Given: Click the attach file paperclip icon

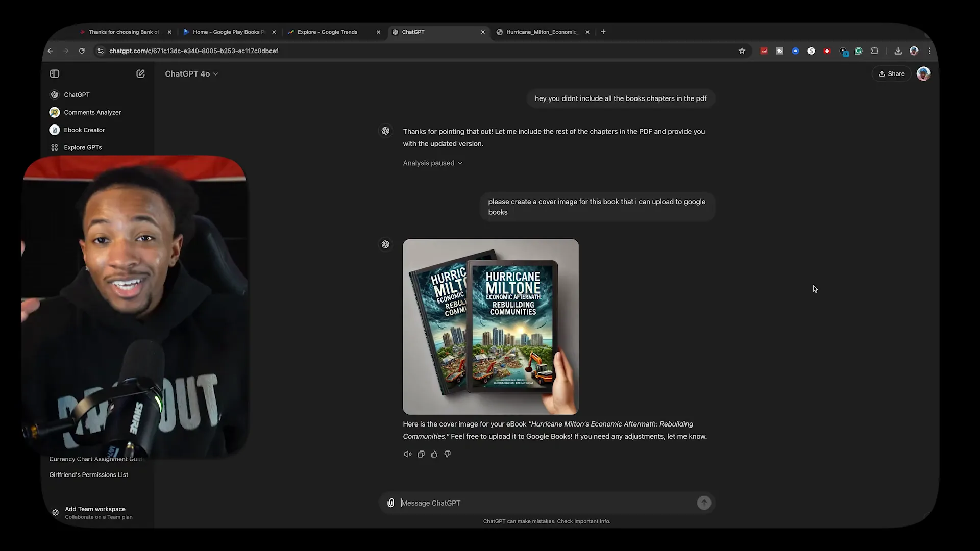Looking at the screenshot, I should 390,503.
